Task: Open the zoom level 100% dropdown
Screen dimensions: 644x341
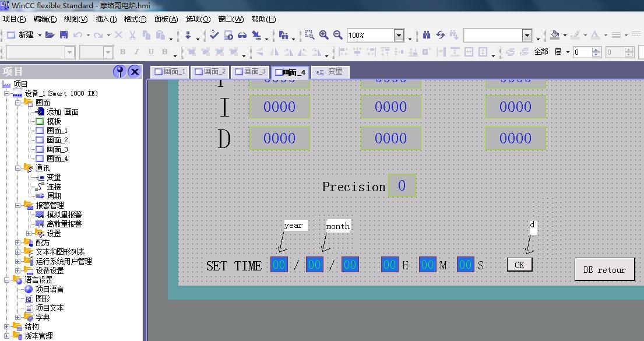Action: [399, 35]
